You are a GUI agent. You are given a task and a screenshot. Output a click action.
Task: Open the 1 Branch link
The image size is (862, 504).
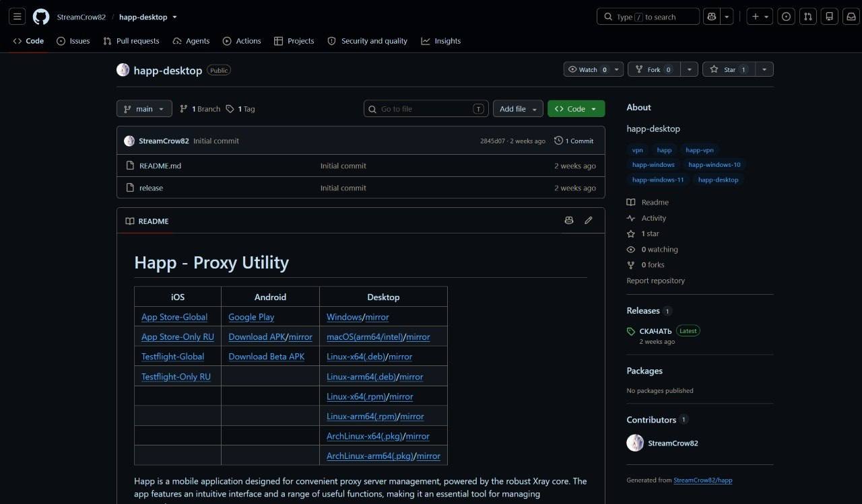[200, 109]
